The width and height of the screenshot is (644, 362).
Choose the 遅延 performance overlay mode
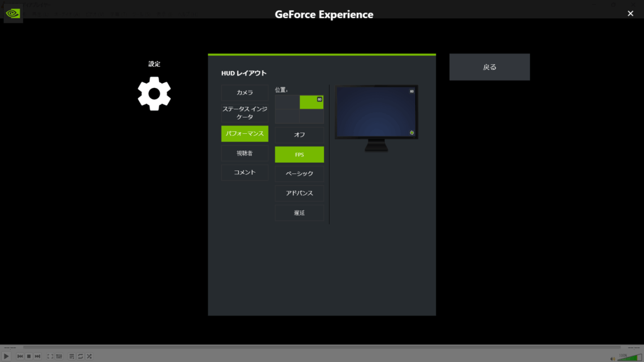coord(299,212)
